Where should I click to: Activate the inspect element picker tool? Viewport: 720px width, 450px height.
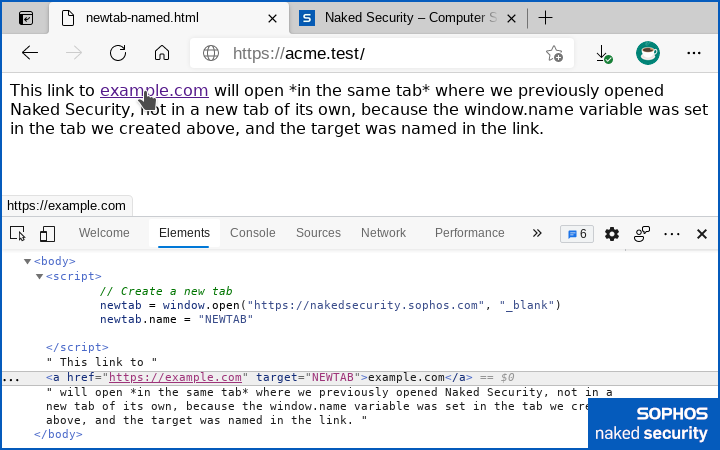pos(18,234)
